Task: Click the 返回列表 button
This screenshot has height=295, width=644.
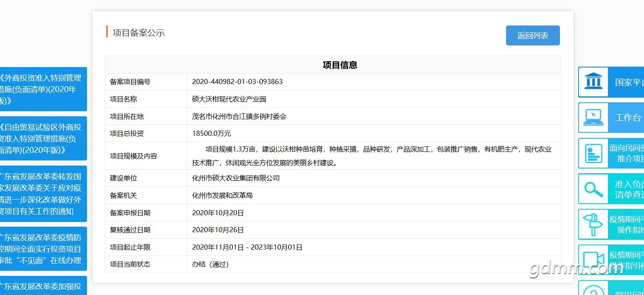Action: [x=533, y=35]
